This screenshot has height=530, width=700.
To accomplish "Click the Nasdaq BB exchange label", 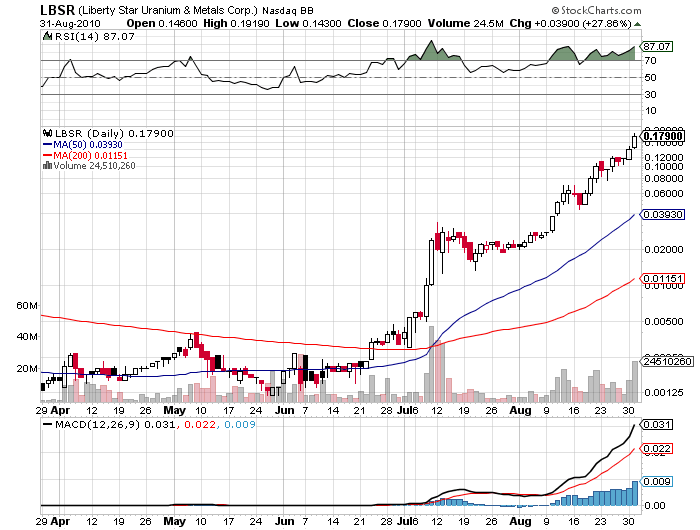I will point(288,11).
